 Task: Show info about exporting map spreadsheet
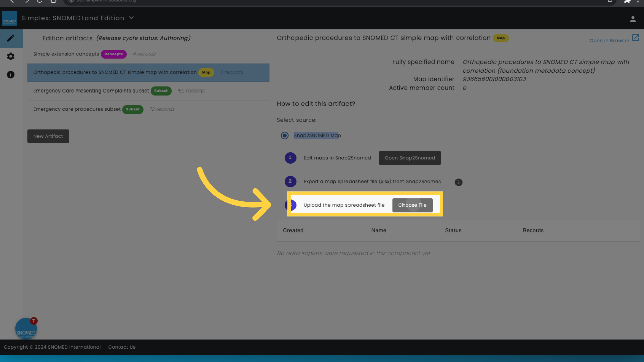(x=459, y=182)
